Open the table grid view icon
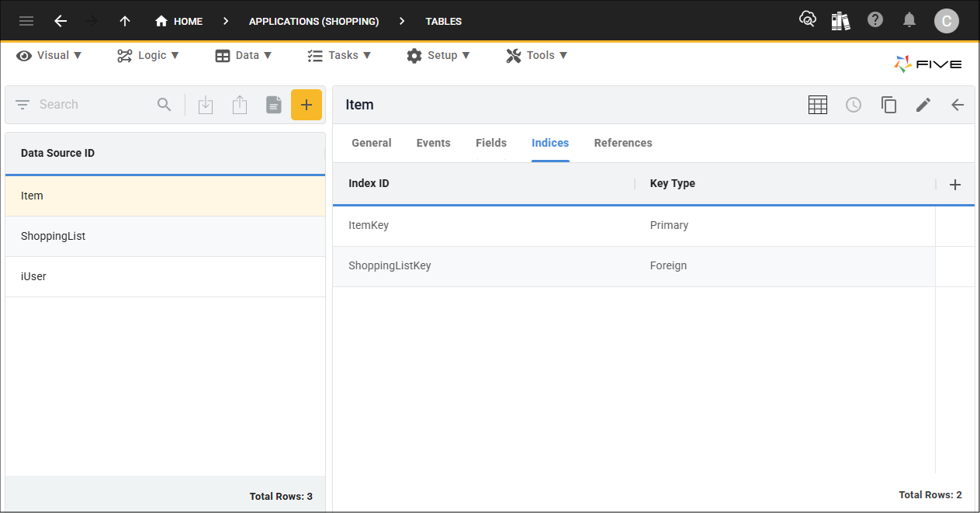The width and height of the screenshot is (980, 513). [818, 105]
